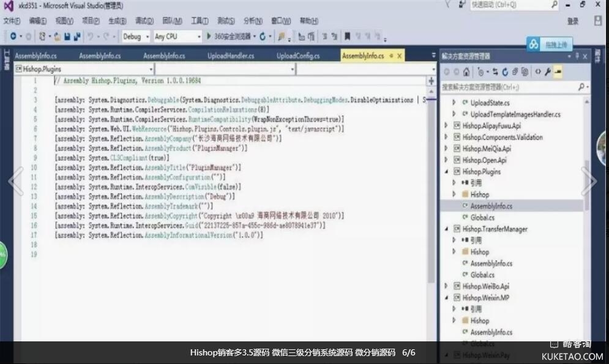The image size is (609, 364).
Task: Click the Save All toolbar icon
Action: coord(77,37)
